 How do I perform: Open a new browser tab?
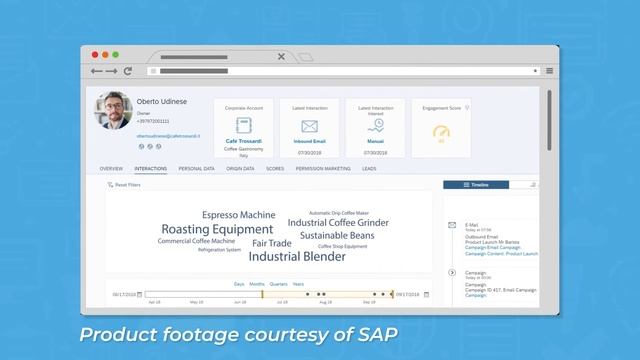tap(305, 57)
